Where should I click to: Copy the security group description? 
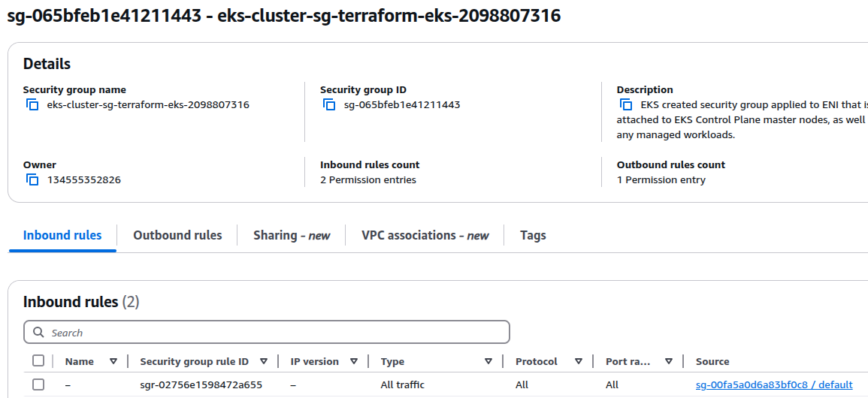tap(626, 105)
